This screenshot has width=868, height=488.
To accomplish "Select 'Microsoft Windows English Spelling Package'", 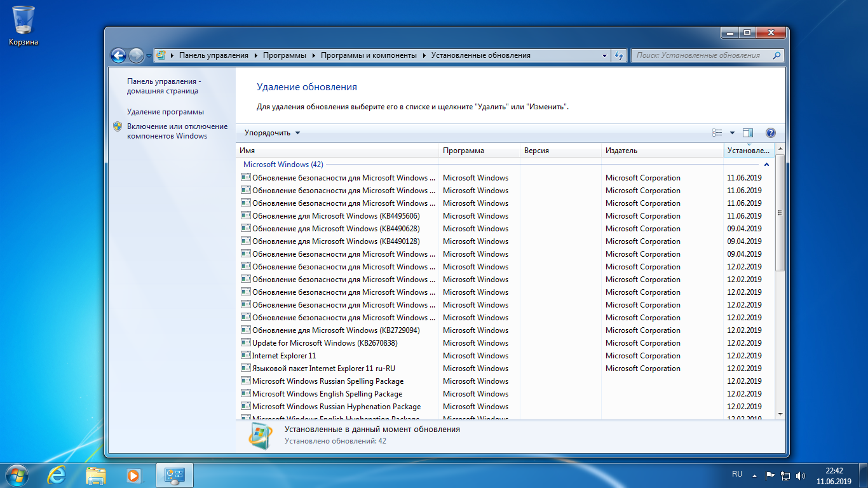I will click(x=505, y=394).
